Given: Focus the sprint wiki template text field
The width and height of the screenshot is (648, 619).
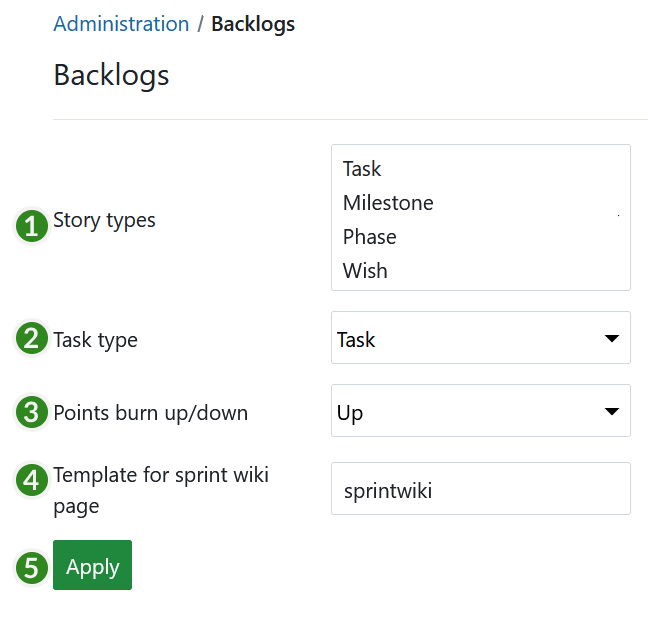Looking at the screenshot, I should point(480,489).
